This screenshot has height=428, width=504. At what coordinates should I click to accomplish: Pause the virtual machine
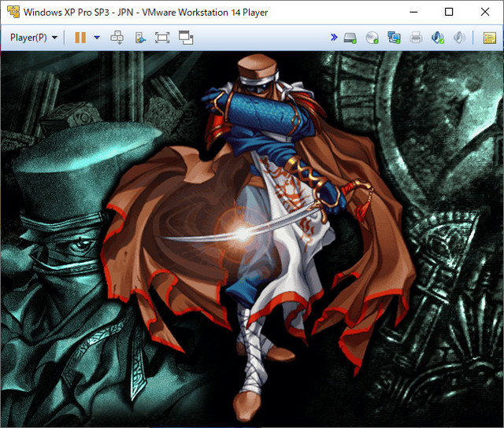80,38
